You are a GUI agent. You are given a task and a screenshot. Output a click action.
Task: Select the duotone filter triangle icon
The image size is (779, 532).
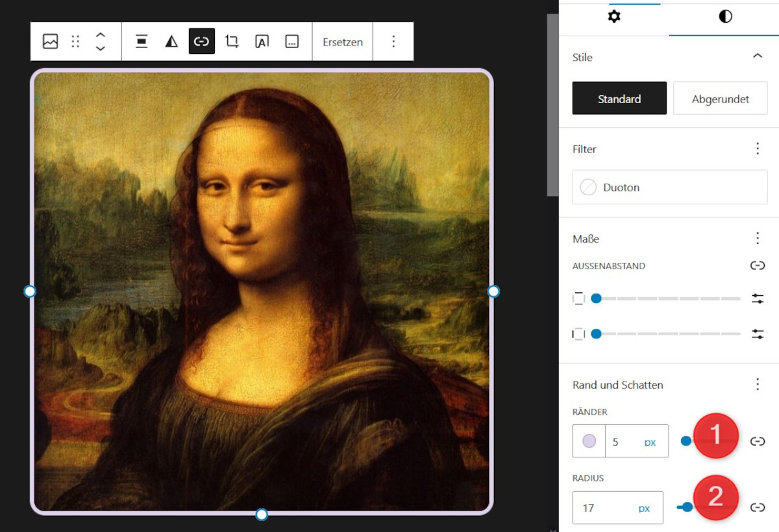point(171,42)
